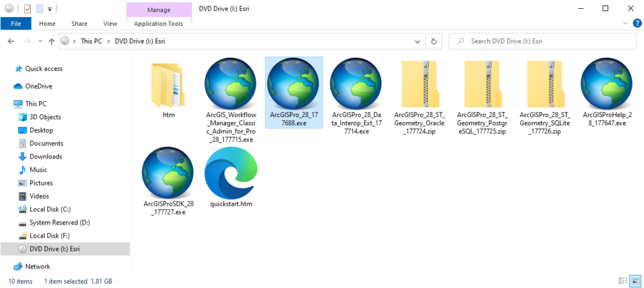Select the ArcGISPro_28_177688.exe globe icon
This screenshot has width=644, height=288.
293,84
